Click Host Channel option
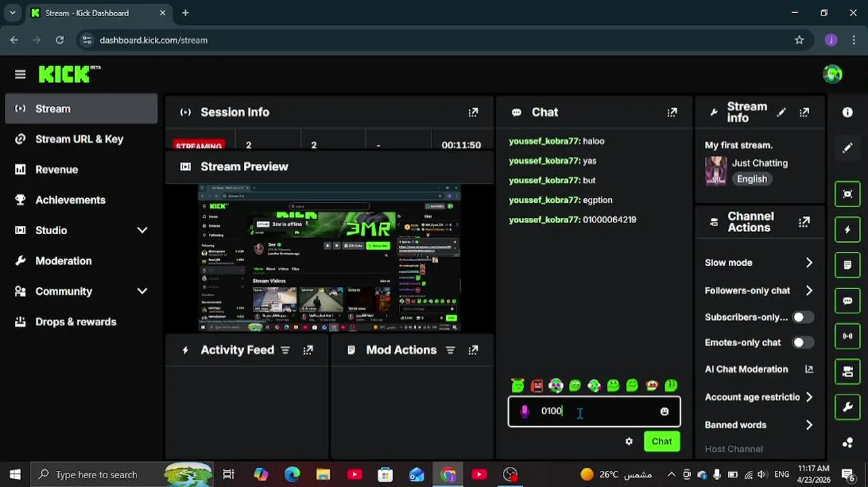The height and width of the screenshot is (487, 868). 733,448
